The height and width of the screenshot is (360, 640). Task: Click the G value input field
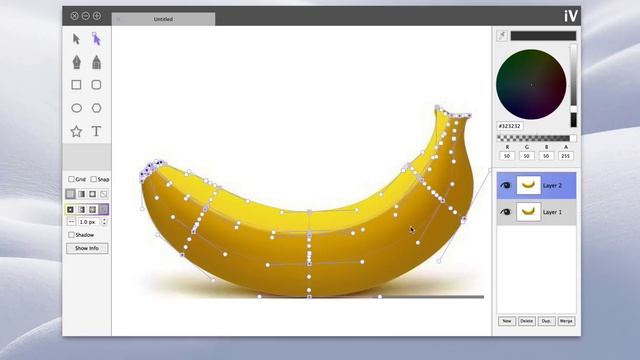coord(527,156)
